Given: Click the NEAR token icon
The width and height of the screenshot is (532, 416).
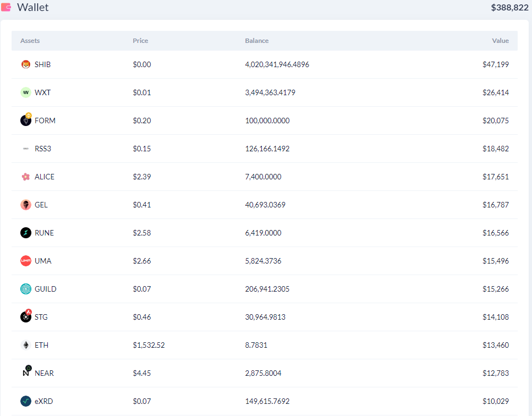Looking at the screenshot, I should (x=27, y=371).
